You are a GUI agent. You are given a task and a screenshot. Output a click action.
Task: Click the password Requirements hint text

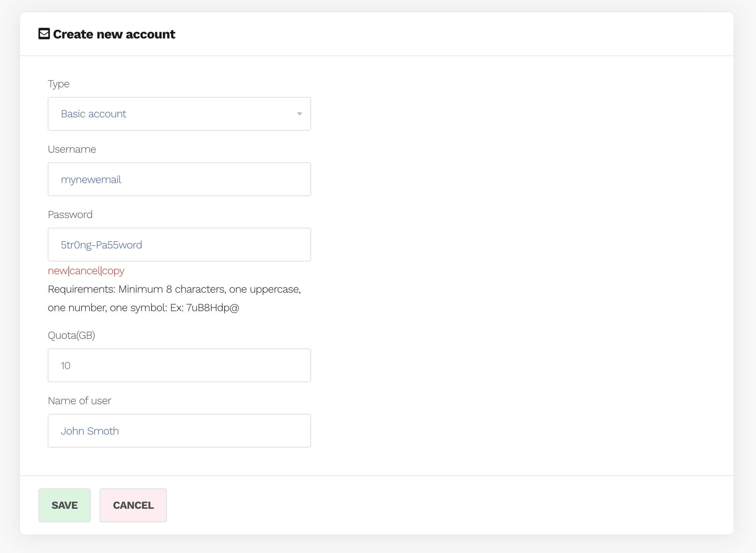pos(174,289)
